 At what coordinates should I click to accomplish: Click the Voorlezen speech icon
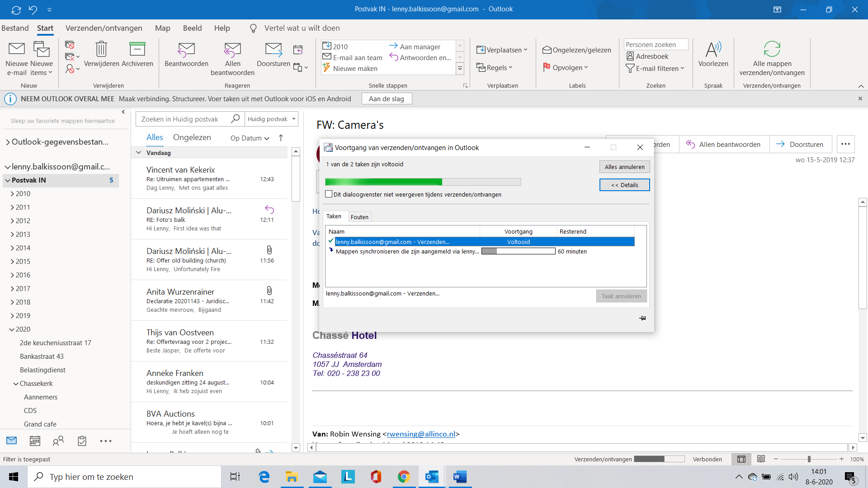(713, 49)
